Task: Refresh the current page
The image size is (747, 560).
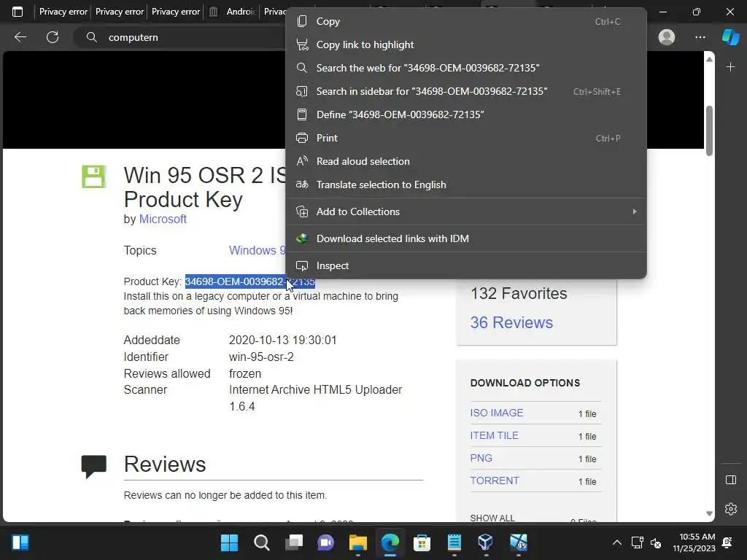Action: tap(53, 37)
